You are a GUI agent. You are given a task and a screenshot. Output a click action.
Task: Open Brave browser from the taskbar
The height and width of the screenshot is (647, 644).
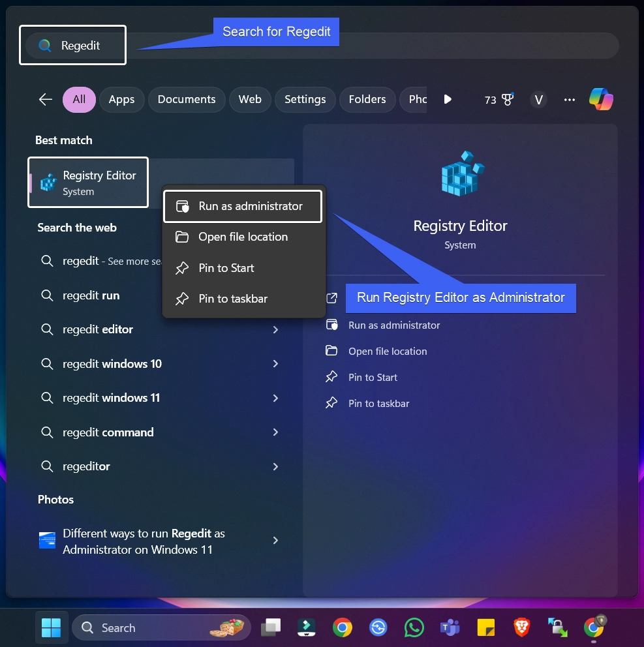click(522, 627)
